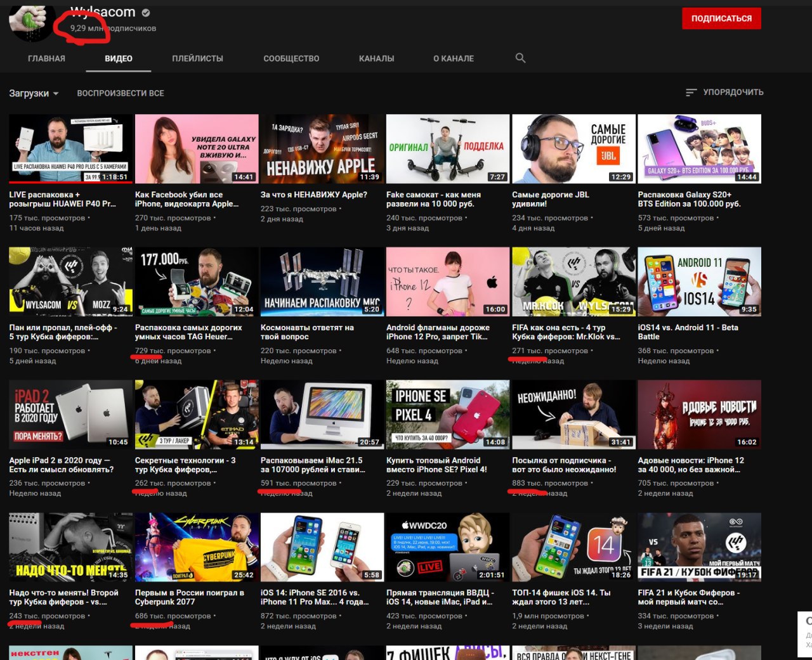The width and height of the screenshot is (812, 660).
Task: Open the iPhone SE 2016 comparison thumbnail
Action: (322, 547)
